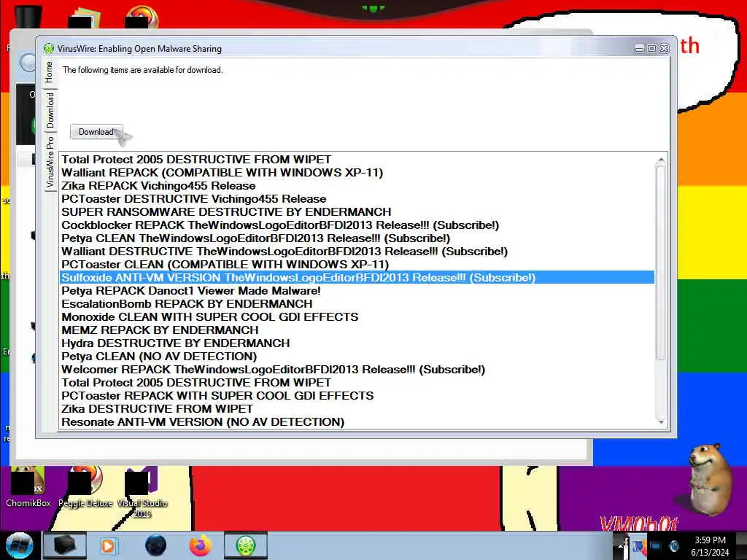747x560 pixels.
Task: Select first 'Total Protect 2005 DESTRUCTIVE FROM WIPET' at list top
Action: point(357,160)
